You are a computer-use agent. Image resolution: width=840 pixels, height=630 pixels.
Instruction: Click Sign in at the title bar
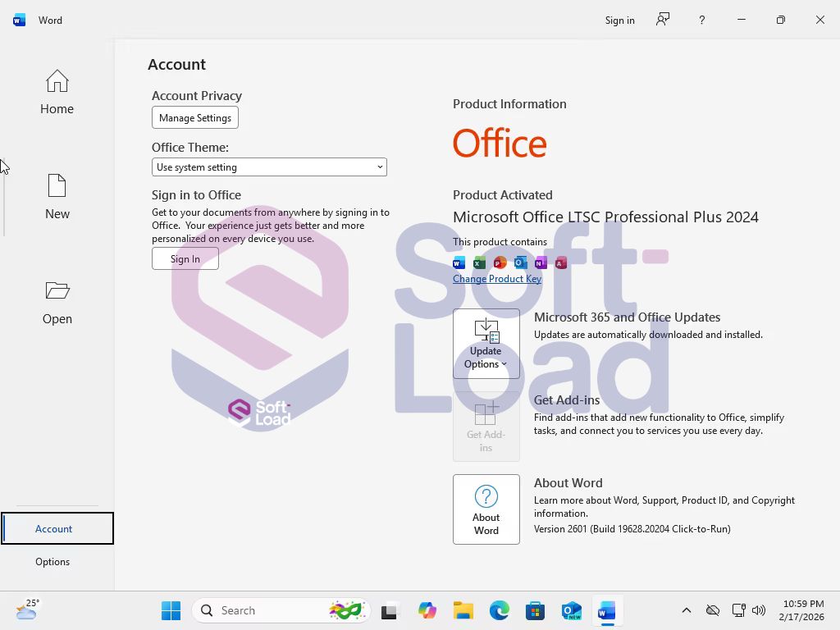[x=620, y=21]
